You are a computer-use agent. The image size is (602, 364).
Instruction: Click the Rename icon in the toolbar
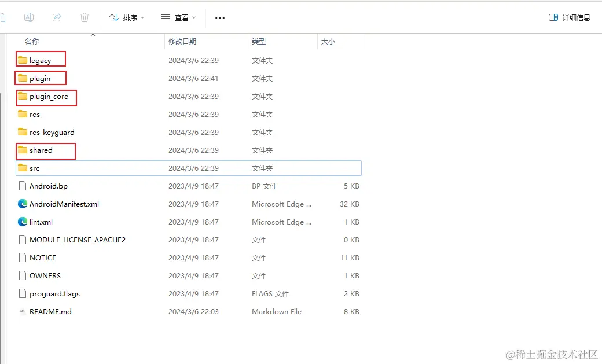coord(29,17)
